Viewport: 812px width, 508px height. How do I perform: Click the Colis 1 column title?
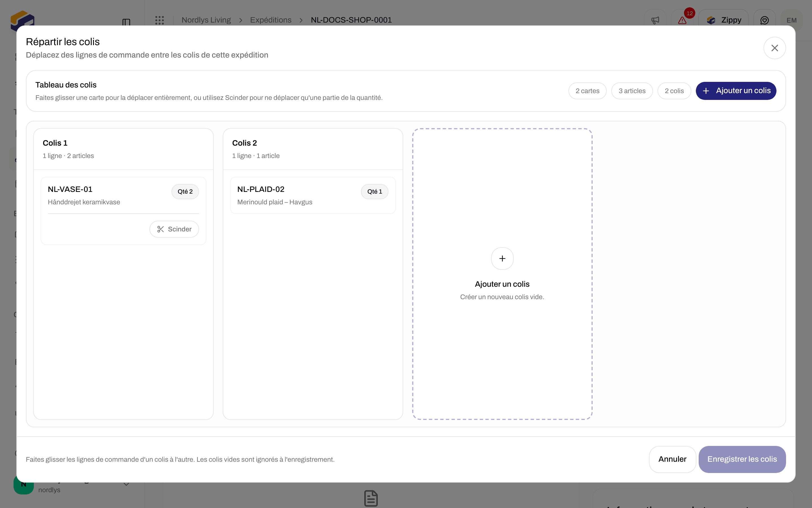click(x=55, y=143)
